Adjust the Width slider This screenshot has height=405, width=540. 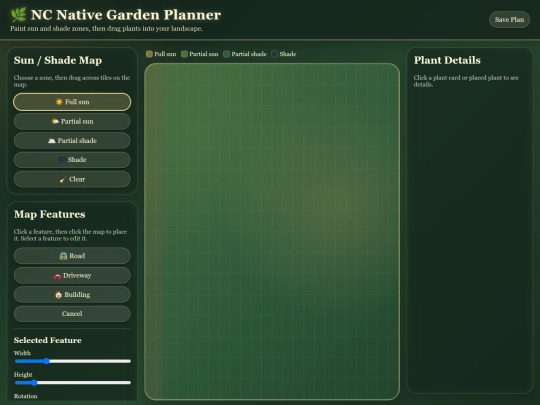point(73,361)
